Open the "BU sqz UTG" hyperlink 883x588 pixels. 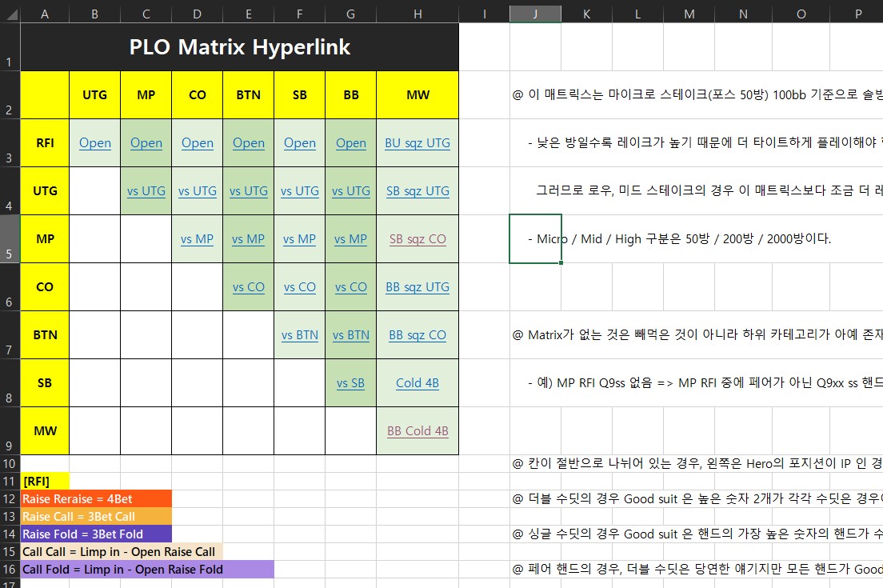pyautogui.click(x=418, y=143)
